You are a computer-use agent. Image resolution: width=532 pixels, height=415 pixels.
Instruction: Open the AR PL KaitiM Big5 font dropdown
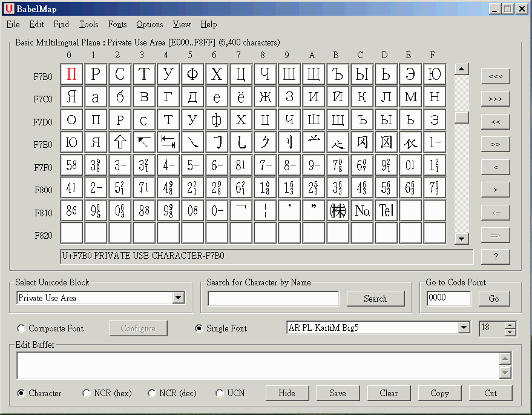[x=464, y=328]
